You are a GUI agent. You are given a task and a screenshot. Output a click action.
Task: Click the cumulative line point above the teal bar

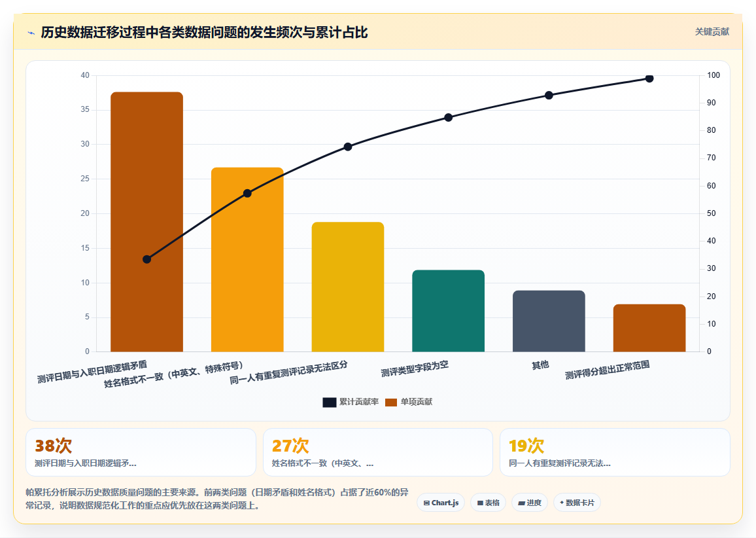(449, 118)
